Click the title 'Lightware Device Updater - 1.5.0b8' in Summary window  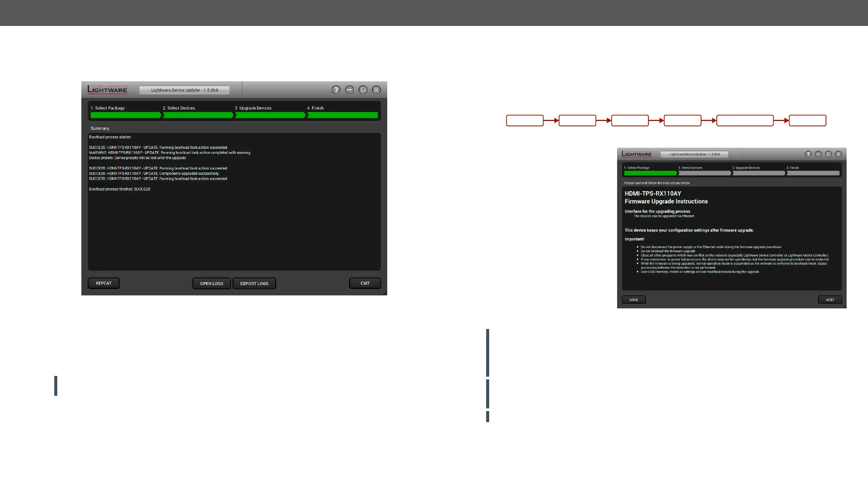[x=184, y=90]
